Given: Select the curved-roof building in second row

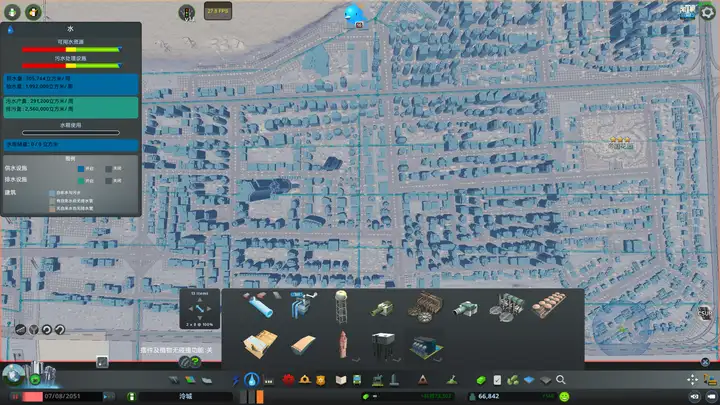Looking at the screenshot, I should (x=303, y=345).
